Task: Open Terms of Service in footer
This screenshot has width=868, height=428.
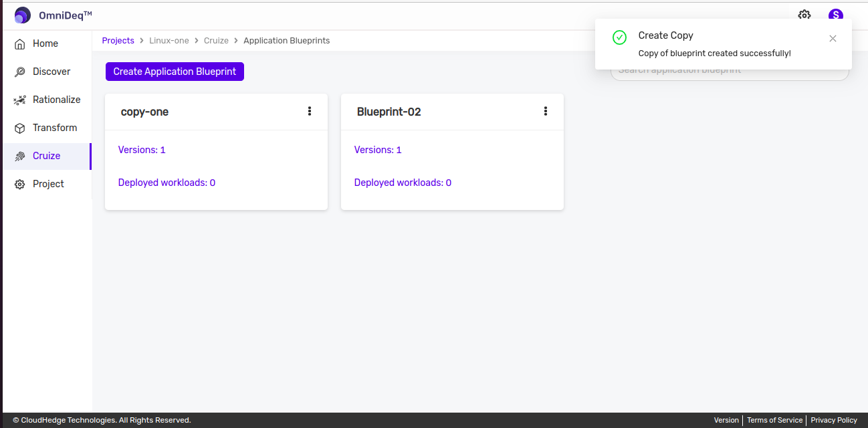Action: 774,420
